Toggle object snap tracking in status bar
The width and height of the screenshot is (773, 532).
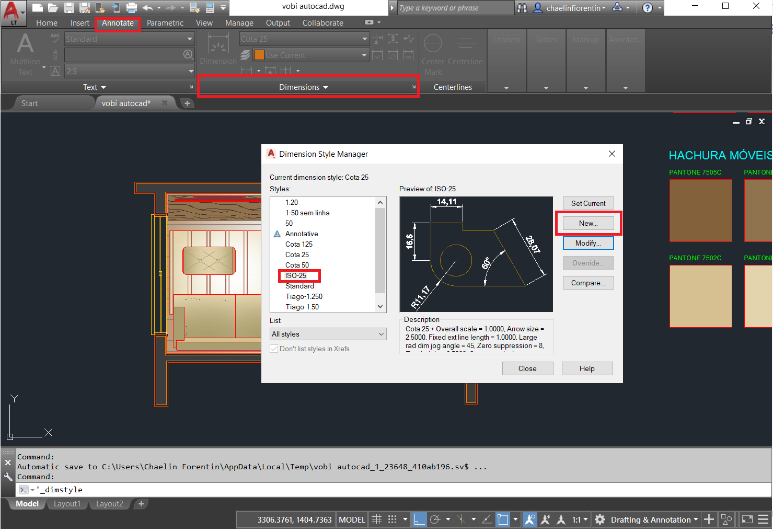[487, 519]
